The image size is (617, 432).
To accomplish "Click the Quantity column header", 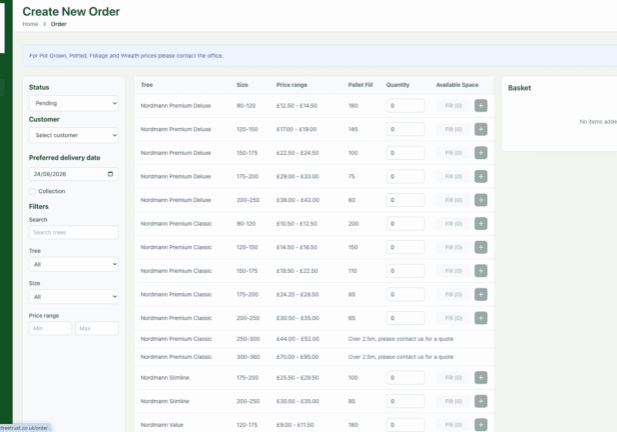I will (x=397, y=85).
